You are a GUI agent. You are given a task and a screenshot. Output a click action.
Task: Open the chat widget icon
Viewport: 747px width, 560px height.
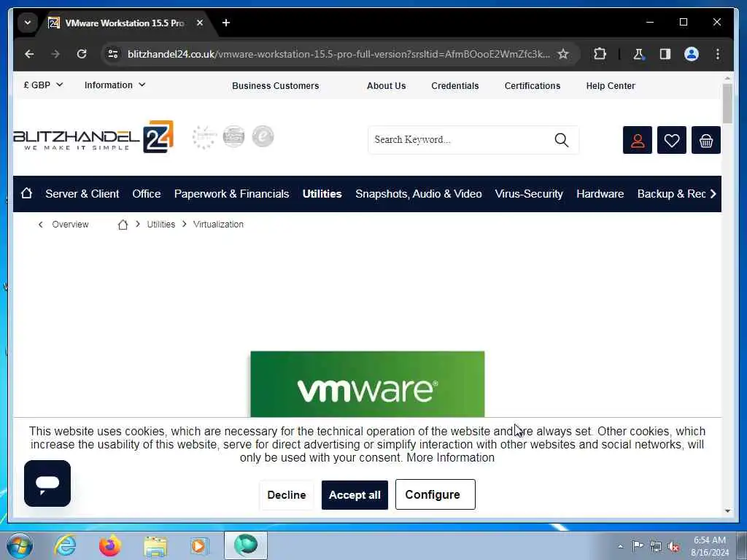[x=47, y=483]
